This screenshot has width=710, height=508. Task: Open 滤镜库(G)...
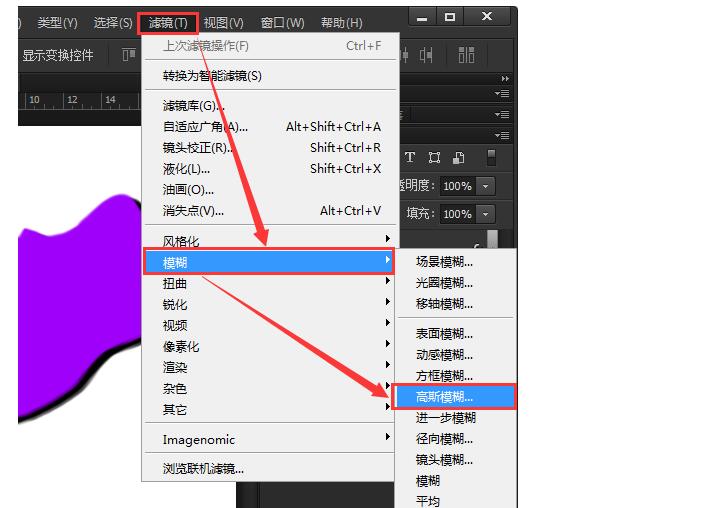coord(269,106)
